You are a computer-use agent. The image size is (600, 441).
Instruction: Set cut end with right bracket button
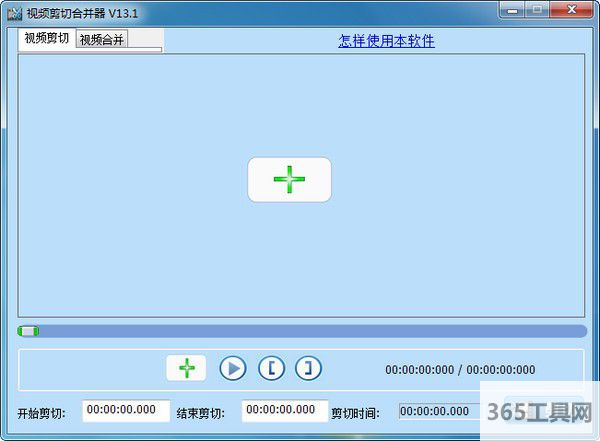point(309,368)
